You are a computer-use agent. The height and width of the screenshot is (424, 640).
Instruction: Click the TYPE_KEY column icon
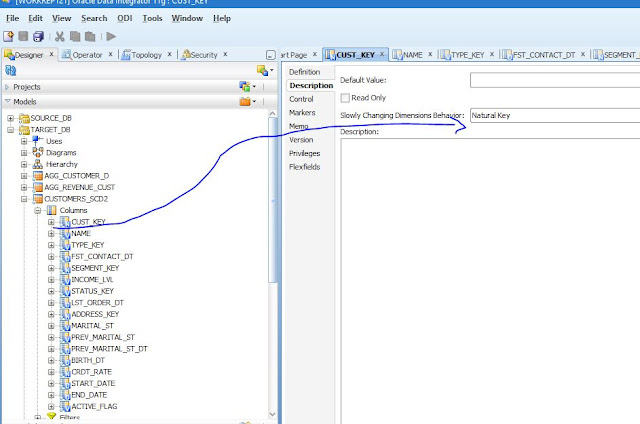(x=65, y=245)
